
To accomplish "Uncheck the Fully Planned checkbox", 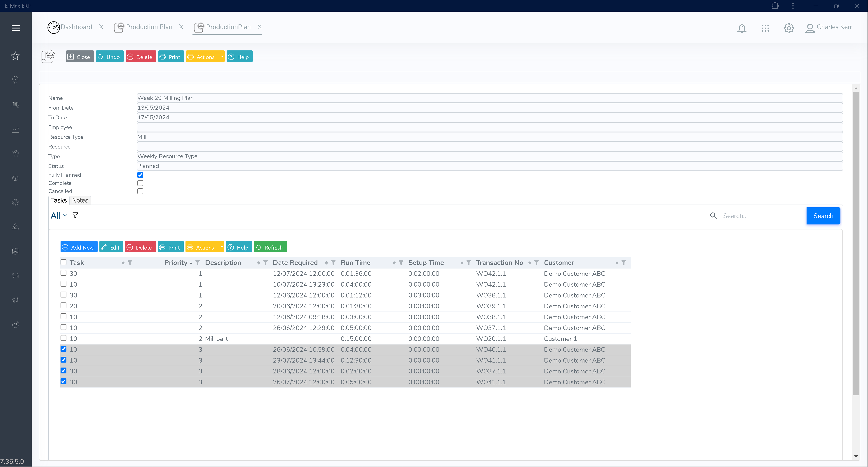I will [x=140, y=175].
